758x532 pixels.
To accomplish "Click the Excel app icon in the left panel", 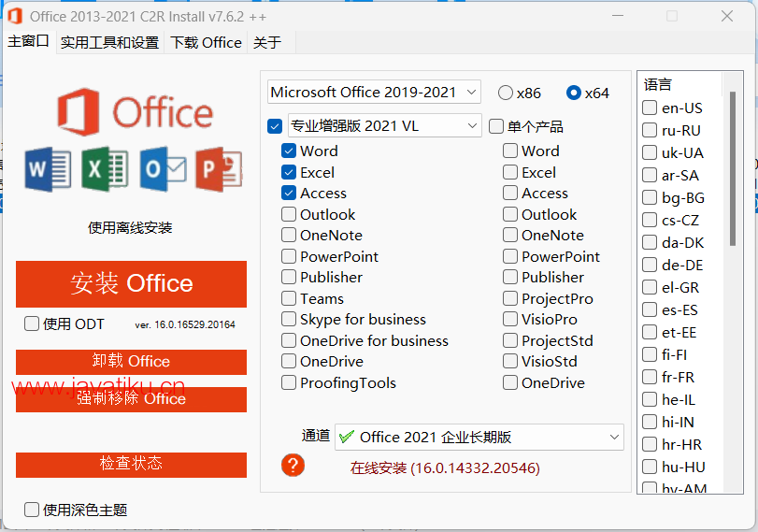I will point(105,169).
